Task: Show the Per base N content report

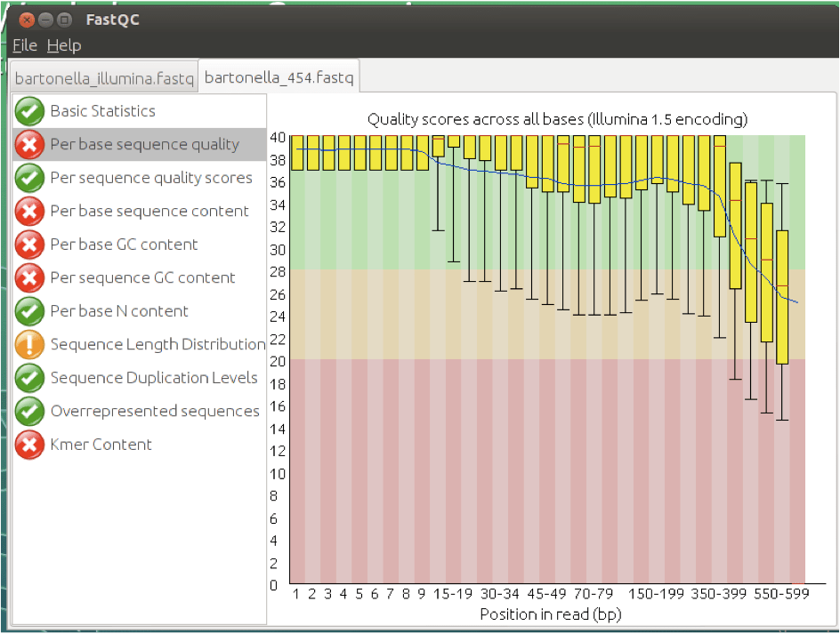Action: click(x=119, y=311)
